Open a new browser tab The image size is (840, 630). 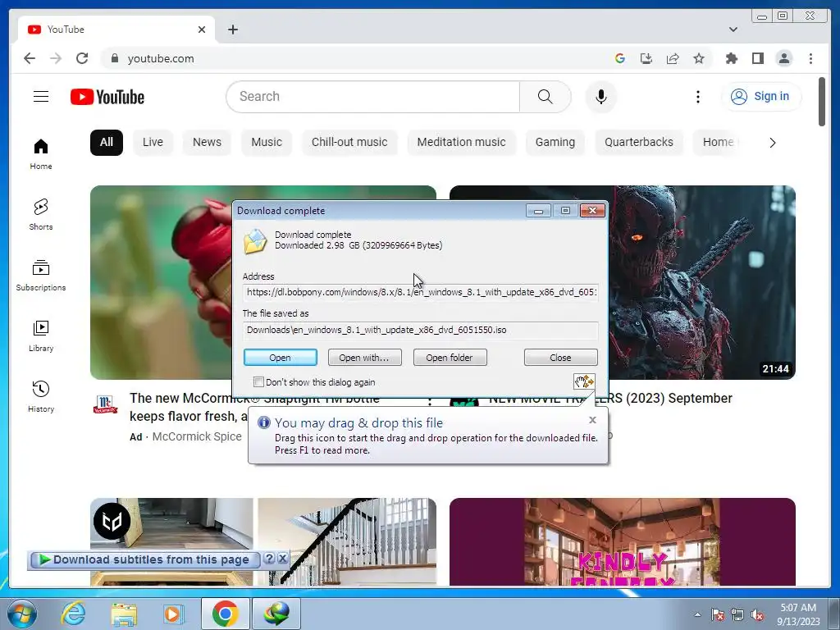tap(232, 30)
